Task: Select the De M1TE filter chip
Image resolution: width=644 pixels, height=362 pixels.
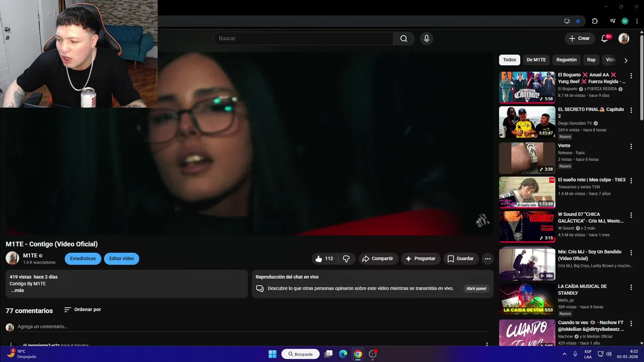Action: coord(536,60)
